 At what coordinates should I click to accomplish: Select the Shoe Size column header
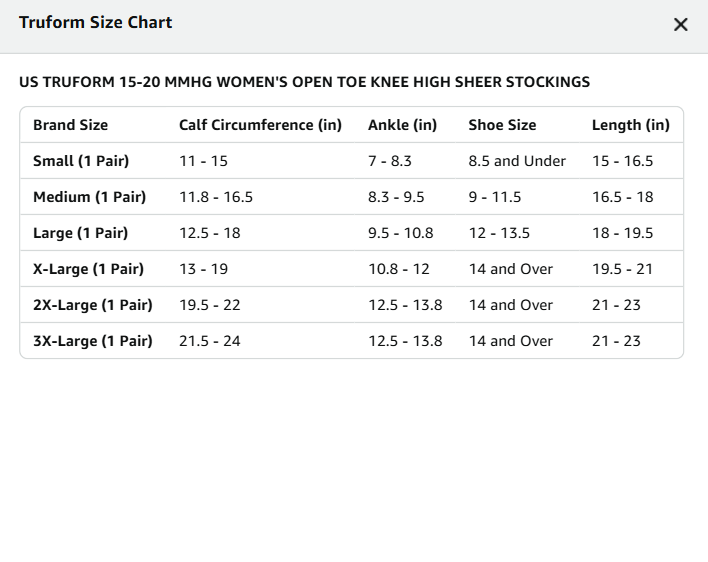tap(502, 125)
